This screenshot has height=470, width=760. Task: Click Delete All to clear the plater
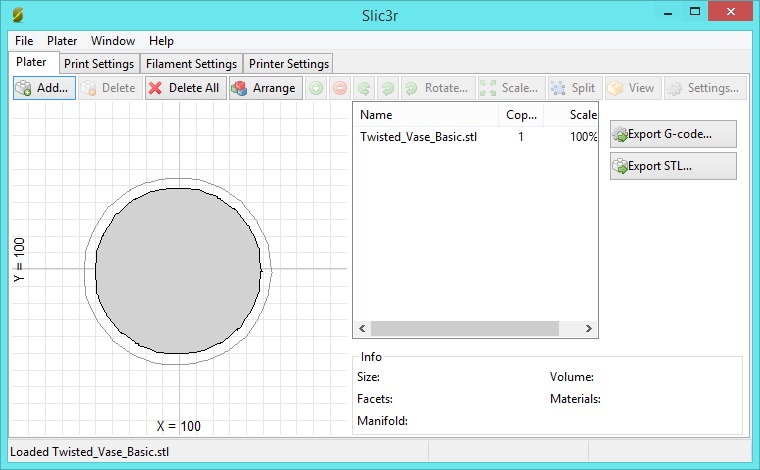(x=186, y=88)
